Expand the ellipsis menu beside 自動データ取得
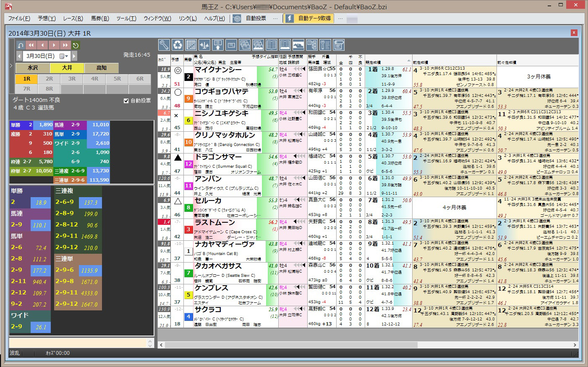588x367 pixels. coord(340,18)
